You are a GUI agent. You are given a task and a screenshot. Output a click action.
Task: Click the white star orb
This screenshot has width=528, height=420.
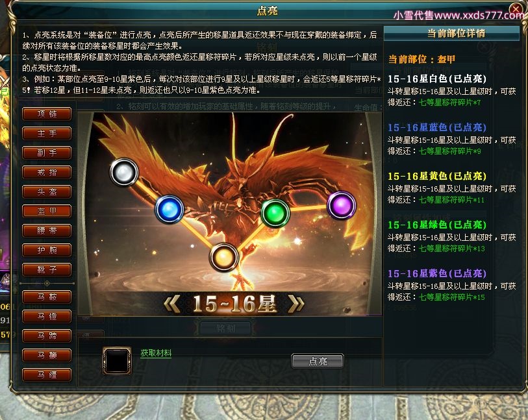(x=124, y=172)
